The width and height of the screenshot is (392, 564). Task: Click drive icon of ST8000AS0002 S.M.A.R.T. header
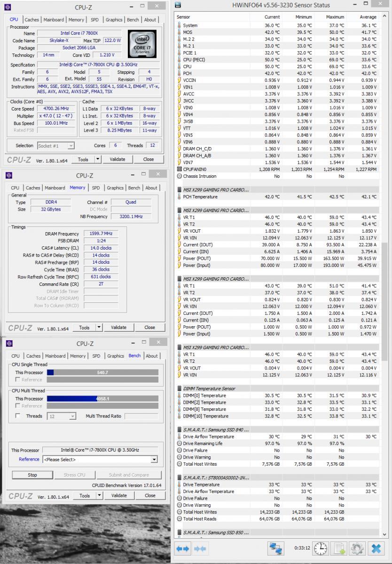(179, 478)
